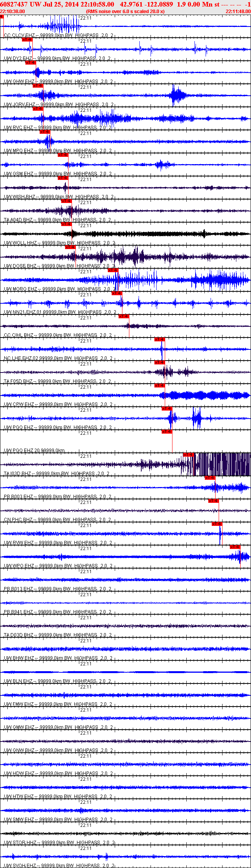Click the coordinates 42.9761 -122.0889 in header
The image size is (251, 868).
pyautogui.click(x=147, y=4)
